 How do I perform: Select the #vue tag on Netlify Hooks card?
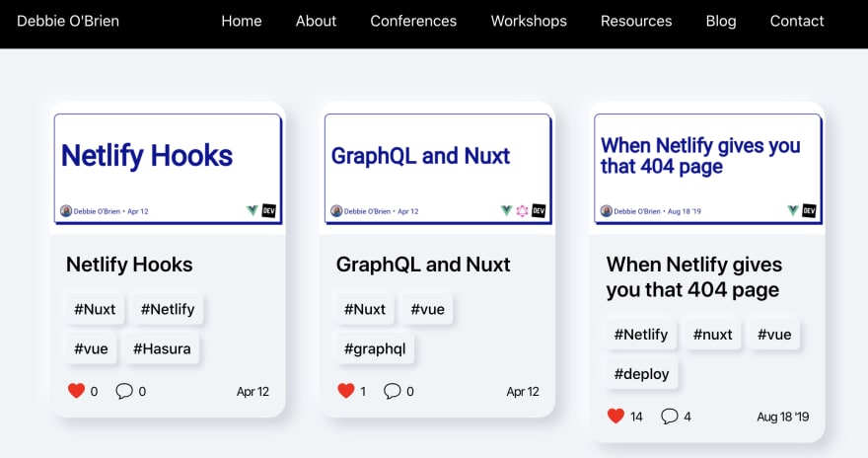click(92, 348)
